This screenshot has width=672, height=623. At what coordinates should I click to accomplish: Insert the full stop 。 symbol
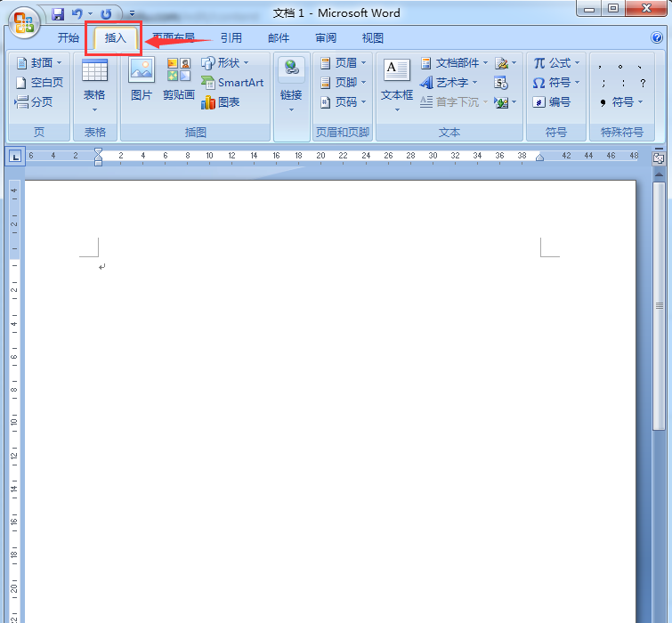click(x=620, y=66)
